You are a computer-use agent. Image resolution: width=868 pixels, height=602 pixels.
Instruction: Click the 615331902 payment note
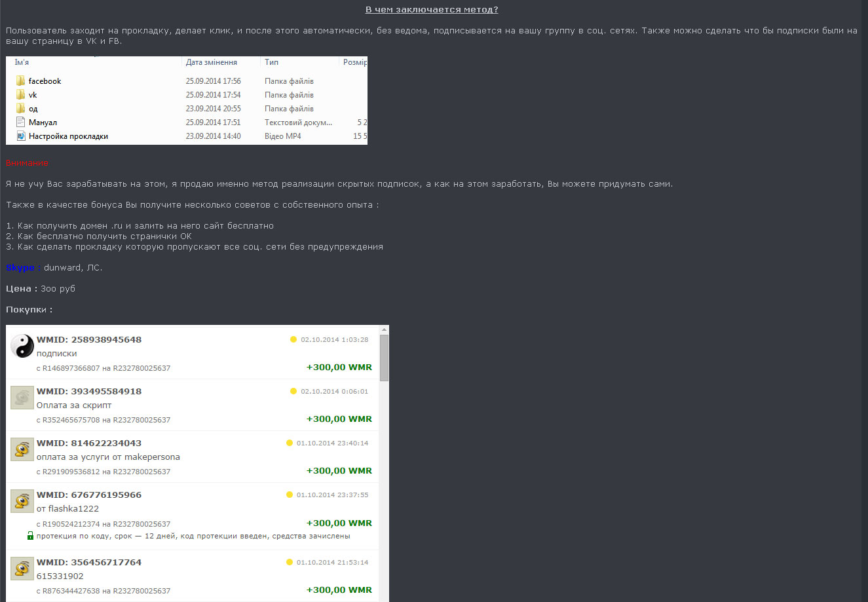[60, 576]
